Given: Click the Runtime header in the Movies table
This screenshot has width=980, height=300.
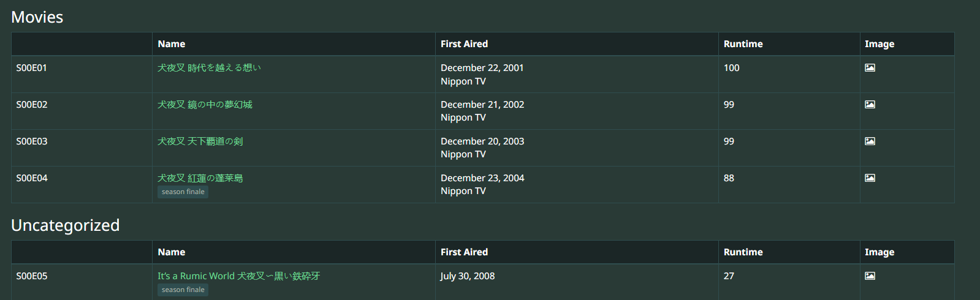Looking at the screenshot, I should [743, 44].
